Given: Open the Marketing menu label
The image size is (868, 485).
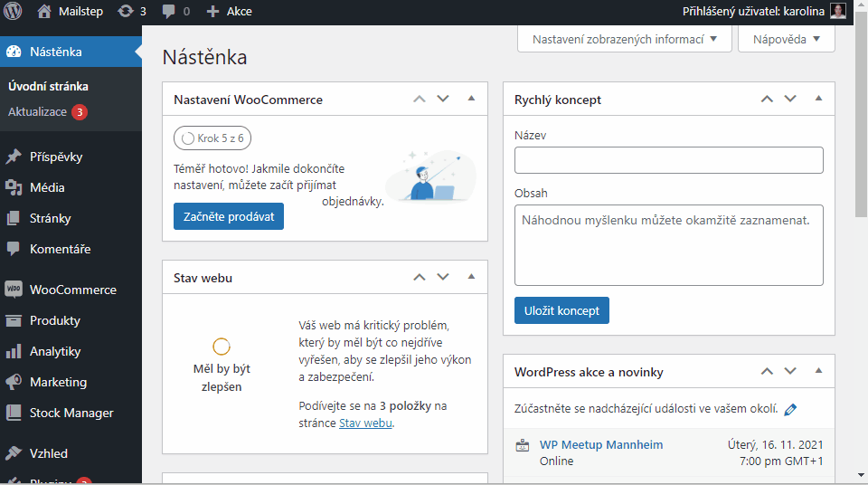Looking at the screenshot, I should click(58, 382).
